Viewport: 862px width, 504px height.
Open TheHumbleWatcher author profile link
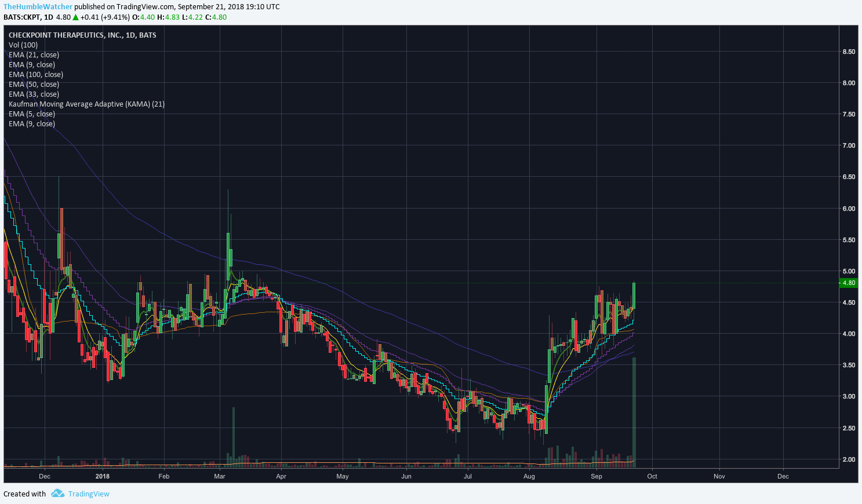[38, 7]
